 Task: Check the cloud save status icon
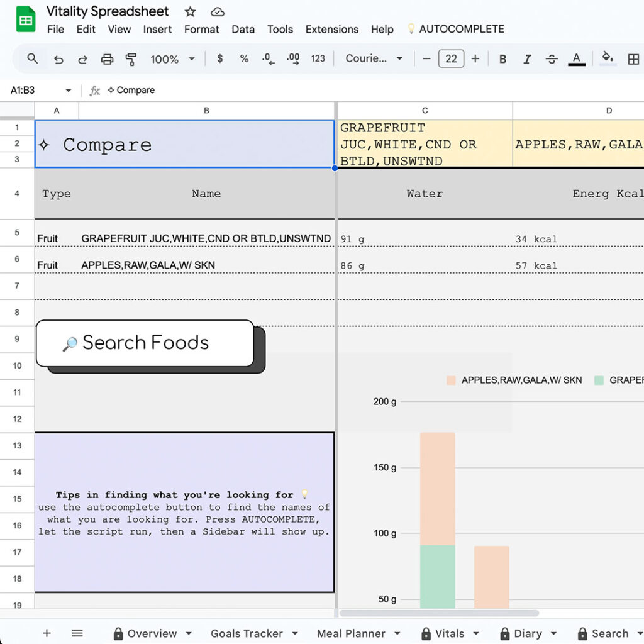pos(217,12)
